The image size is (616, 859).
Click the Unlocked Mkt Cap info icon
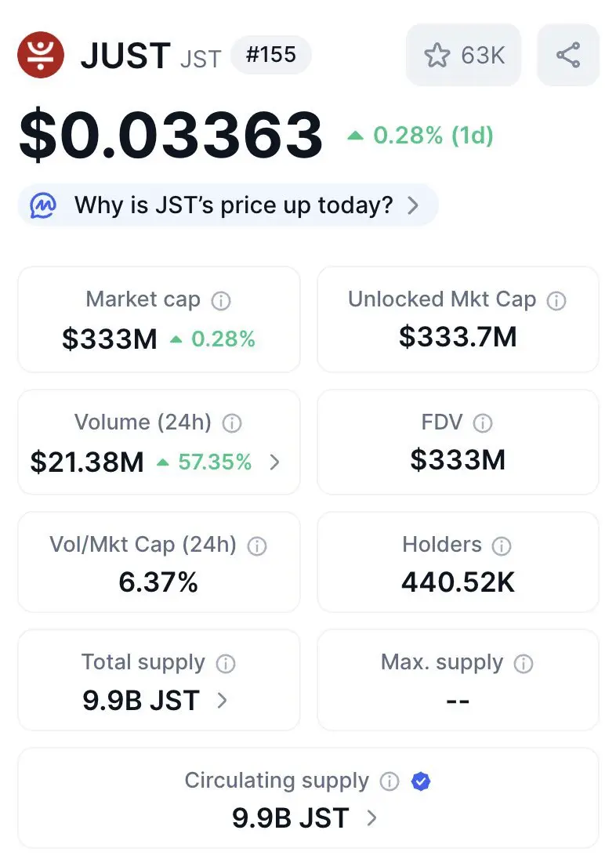556,301
